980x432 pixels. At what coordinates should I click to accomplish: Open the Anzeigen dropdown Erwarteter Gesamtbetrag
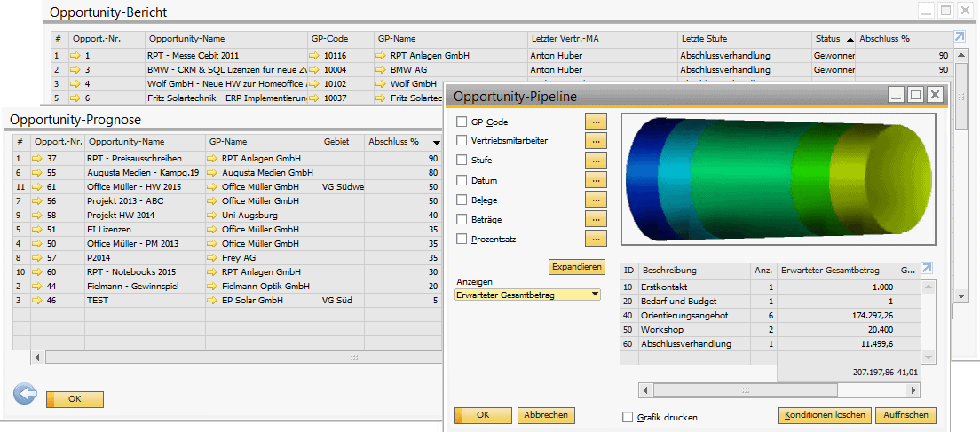[x=528, y=295]
